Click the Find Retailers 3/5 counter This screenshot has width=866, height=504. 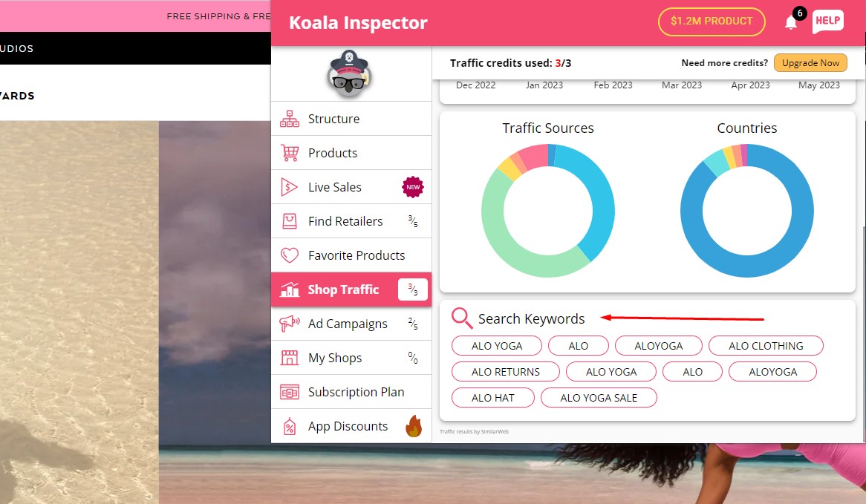(x=412, y=221)
